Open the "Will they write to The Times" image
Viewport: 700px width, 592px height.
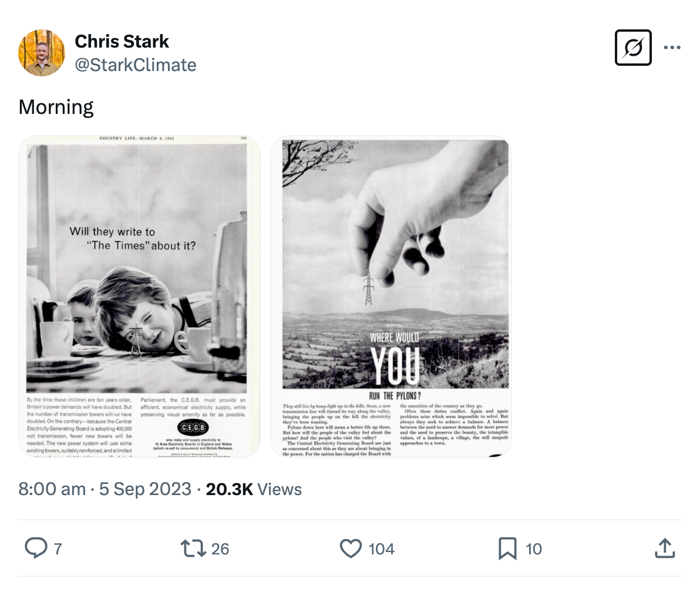click(139, 297)
